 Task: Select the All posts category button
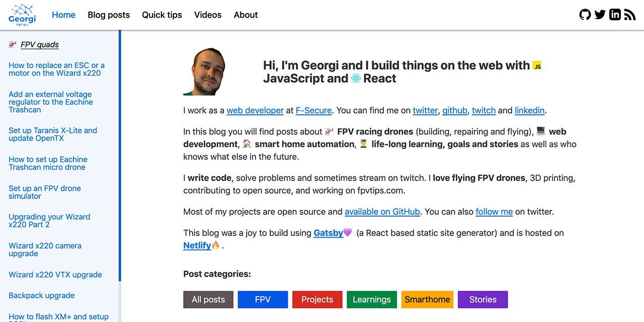208,299
